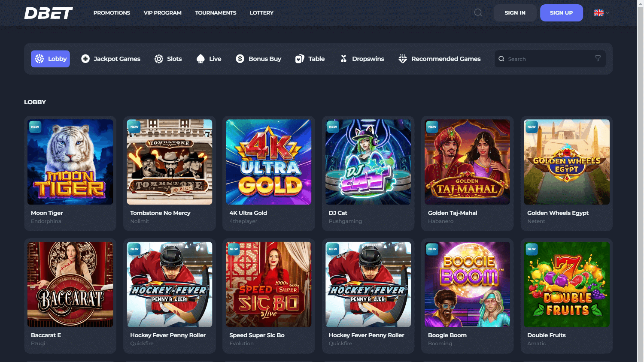
Task: Click the DBET logo
Action: (x=49, y=13)
